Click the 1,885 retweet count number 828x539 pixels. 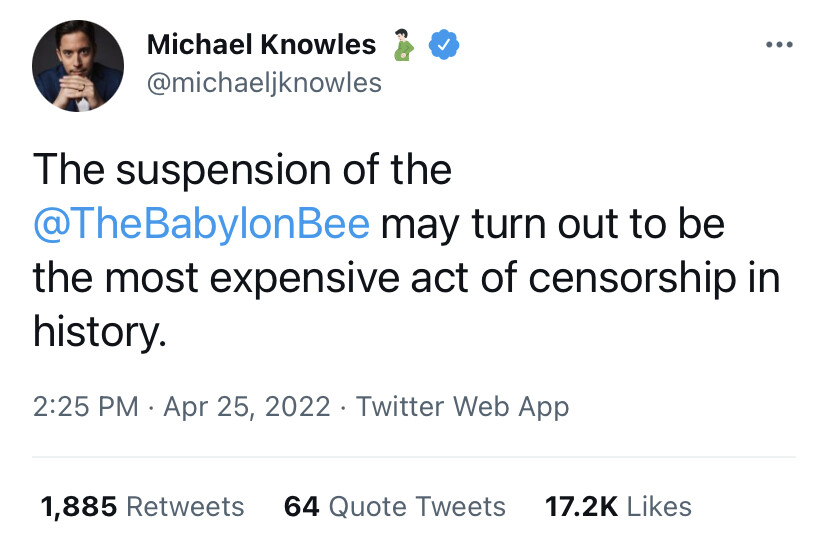click(x=78, y=507)
